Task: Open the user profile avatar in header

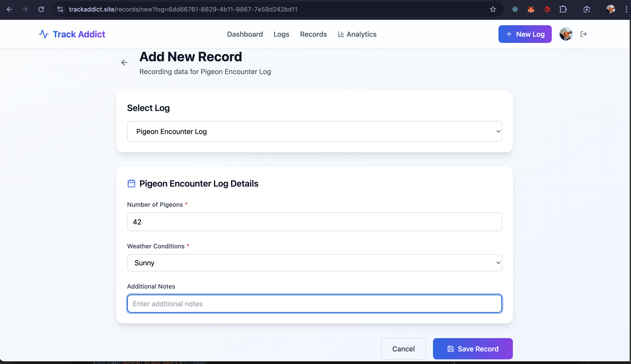Action: click(566, 34)
